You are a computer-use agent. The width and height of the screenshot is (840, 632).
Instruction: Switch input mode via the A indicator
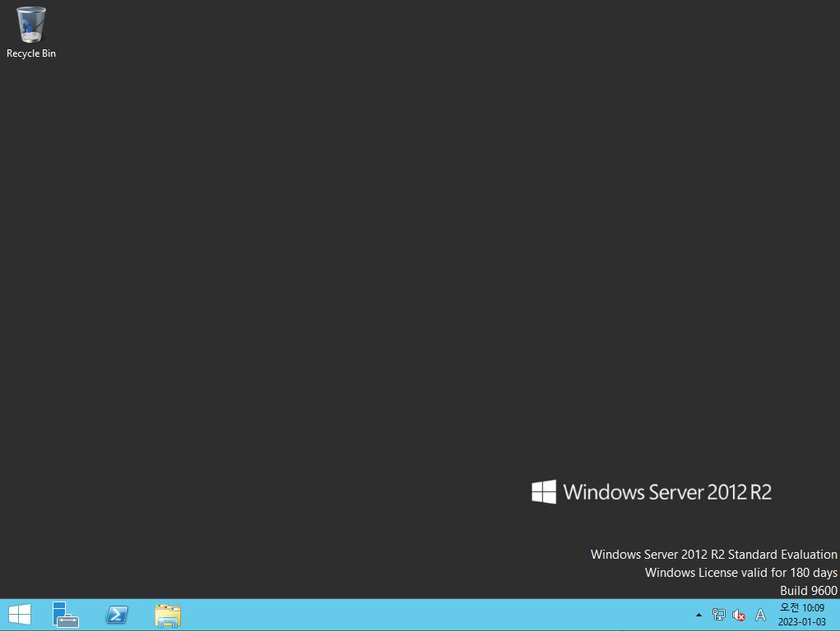pos(760,615)
